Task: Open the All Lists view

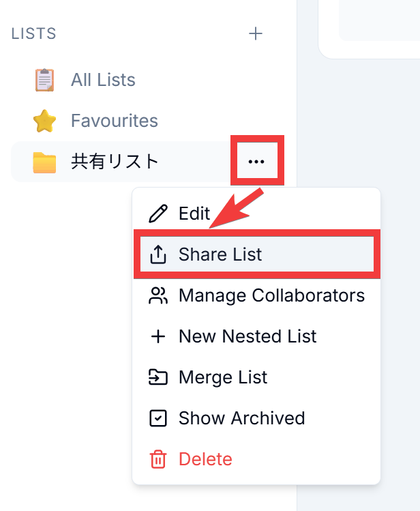Action: [103, 80]
